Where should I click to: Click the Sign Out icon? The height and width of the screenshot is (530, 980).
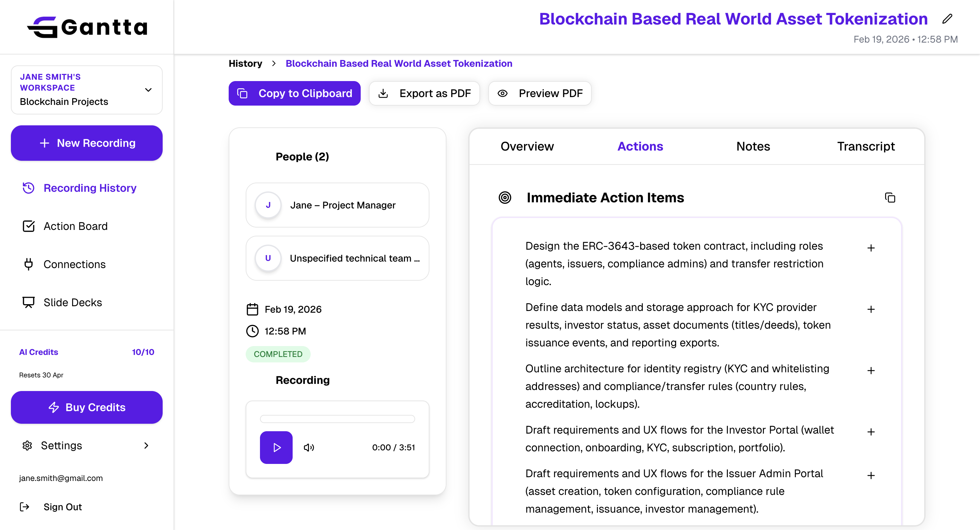pyautogui.click(x=24, y=507)
